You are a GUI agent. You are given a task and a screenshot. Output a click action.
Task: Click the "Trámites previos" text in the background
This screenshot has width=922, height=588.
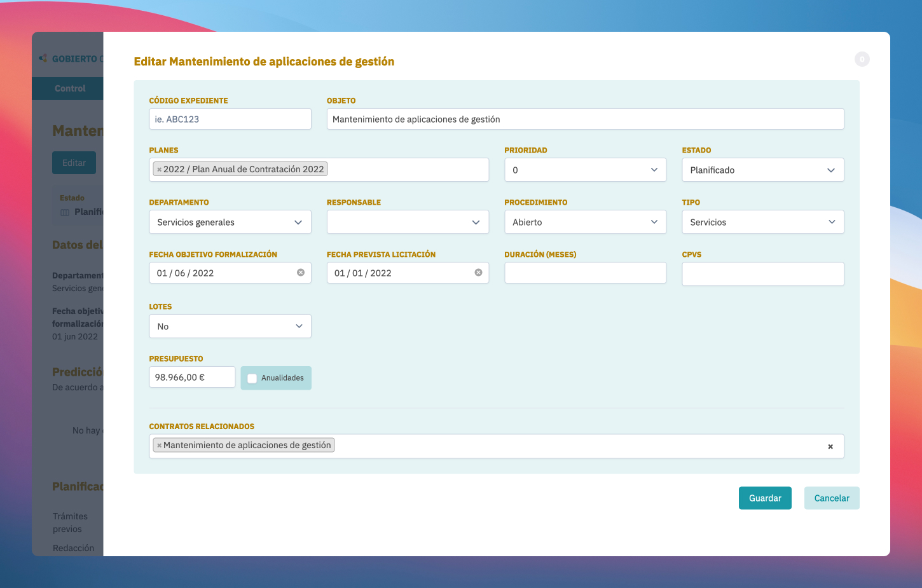pyautogui.click(x=70, y=523)
